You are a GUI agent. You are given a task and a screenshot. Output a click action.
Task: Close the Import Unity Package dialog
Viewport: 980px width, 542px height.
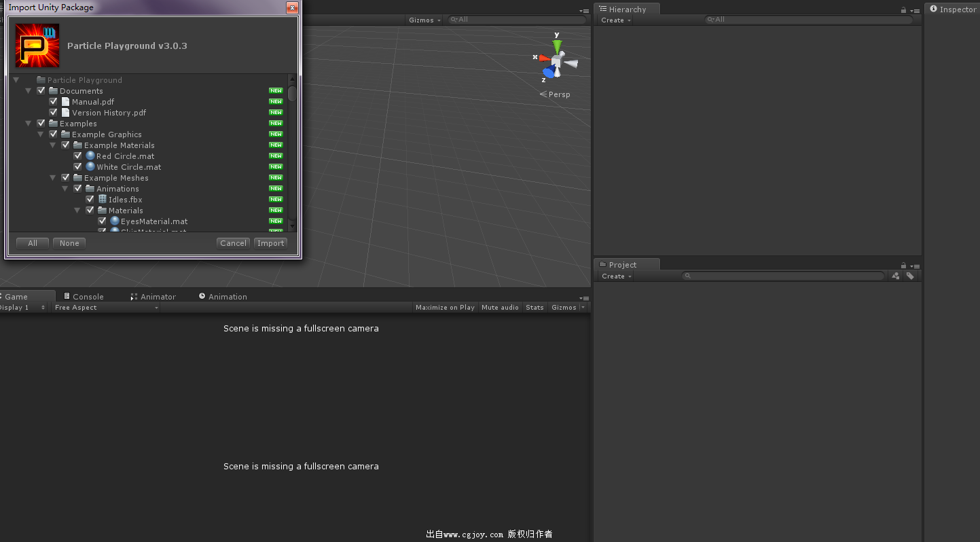tap(292, 7)
